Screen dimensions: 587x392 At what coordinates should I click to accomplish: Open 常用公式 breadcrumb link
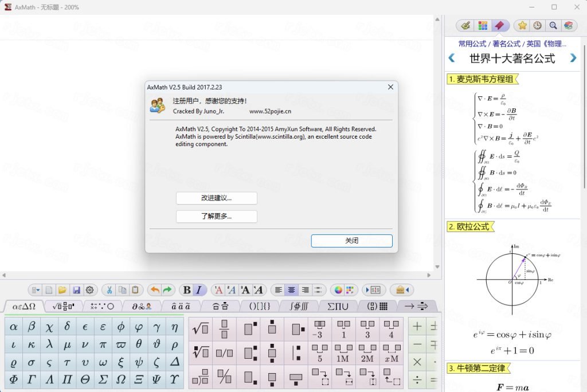[x=472, y=44]
